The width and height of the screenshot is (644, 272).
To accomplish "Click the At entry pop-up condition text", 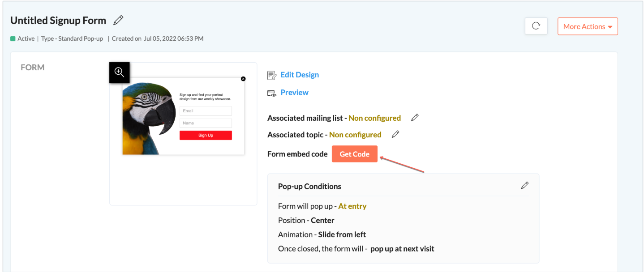I will pyautogui.click(x=352, y=206).
